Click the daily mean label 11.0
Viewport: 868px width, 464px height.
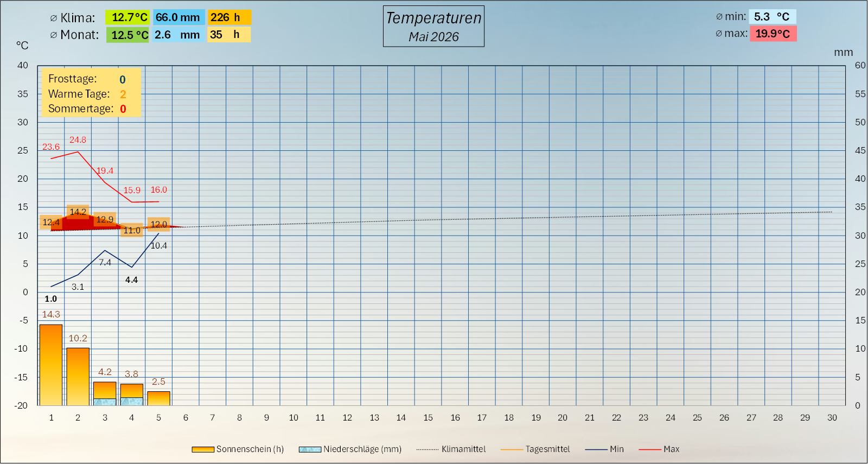[132, 231]
